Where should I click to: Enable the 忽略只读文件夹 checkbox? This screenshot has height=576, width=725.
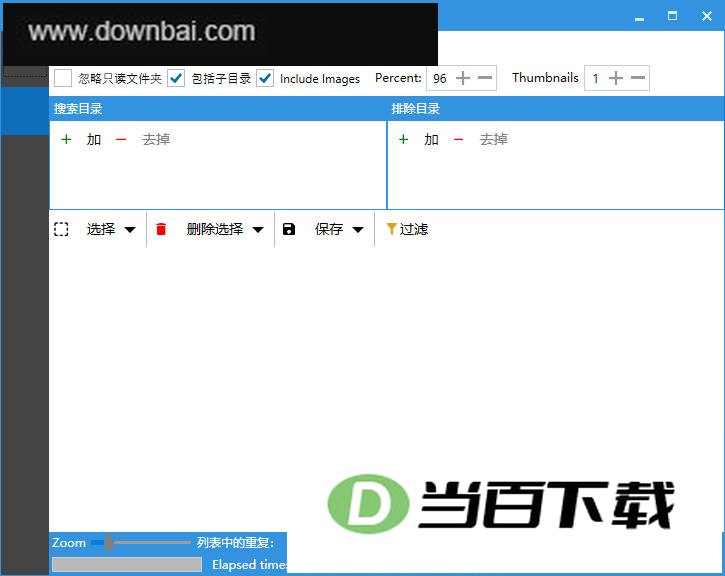(x=63, y=78)
